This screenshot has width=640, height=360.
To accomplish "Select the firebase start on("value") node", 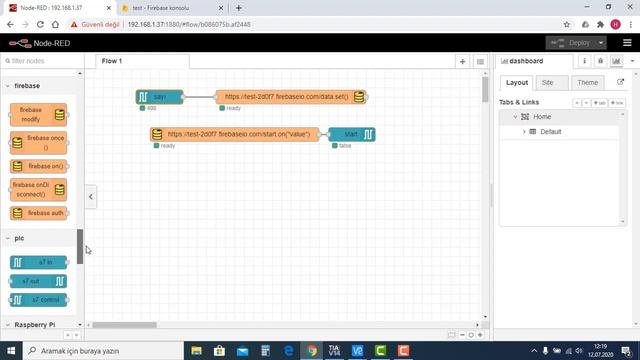I will 235,134.
